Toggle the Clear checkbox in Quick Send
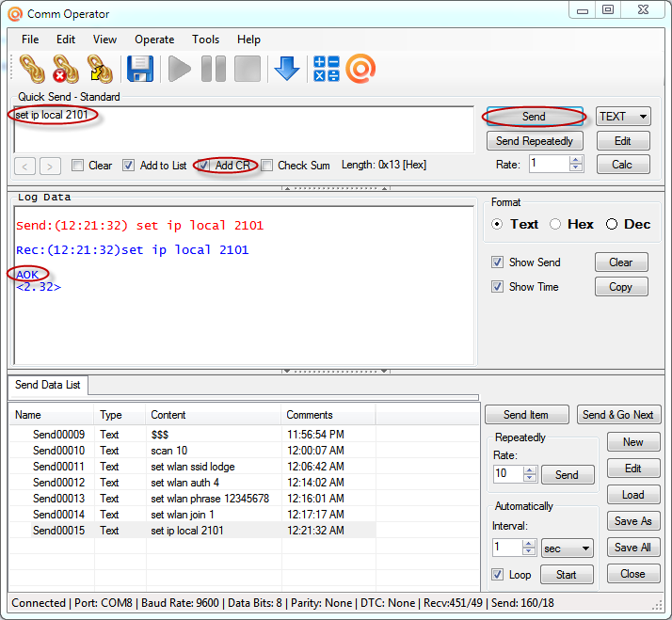The image size is (672, 620). tap(77, 165)
